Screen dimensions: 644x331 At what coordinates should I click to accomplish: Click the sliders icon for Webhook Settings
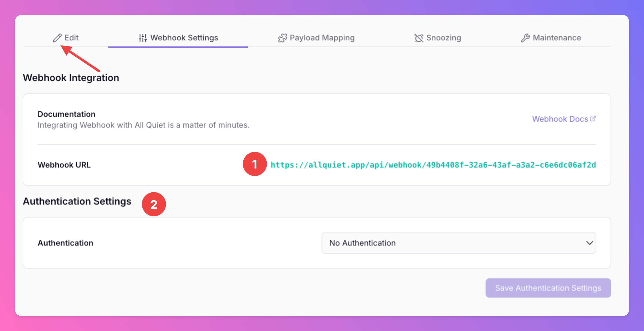[x=143, y=38]
